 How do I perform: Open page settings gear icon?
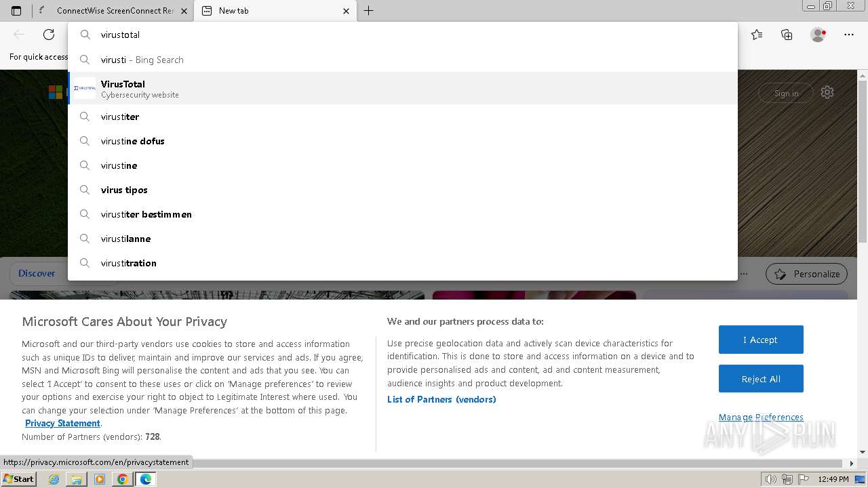(x=827, y=93)
